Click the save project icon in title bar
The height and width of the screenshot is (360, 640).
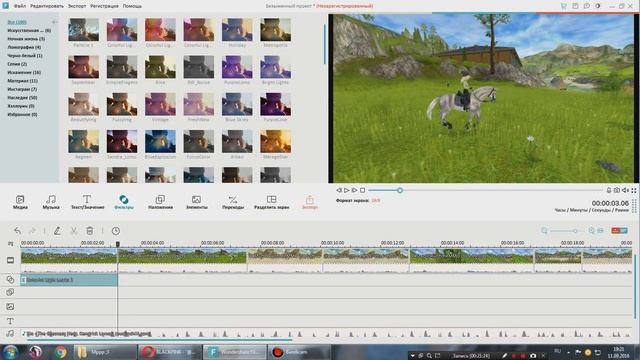[575, 6]
